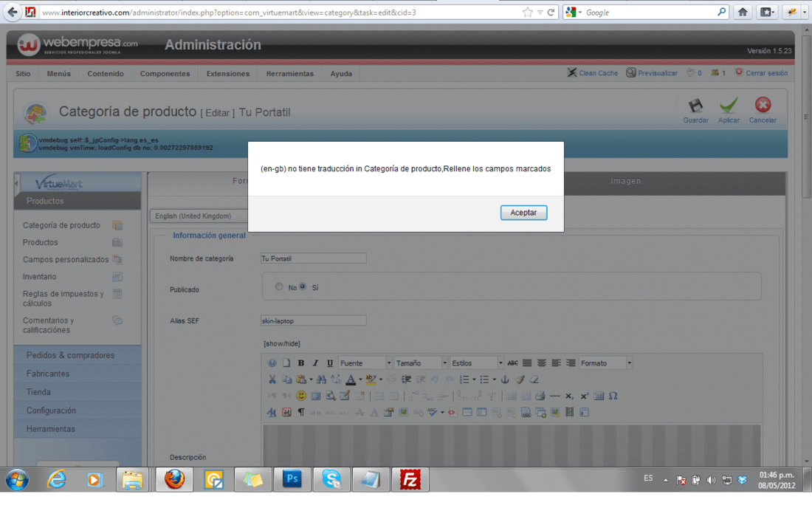This screenshot has height=508, width=812.
Task: Click the subscript icon
Action: point(570,397)
